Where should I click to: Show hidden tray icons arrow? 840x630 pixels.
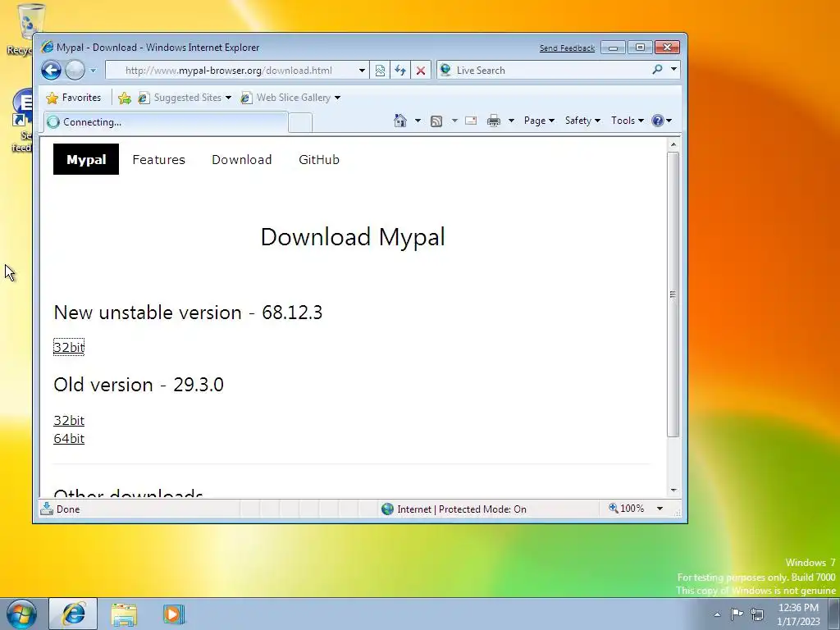pyautogui.click(x=717, y=614)
